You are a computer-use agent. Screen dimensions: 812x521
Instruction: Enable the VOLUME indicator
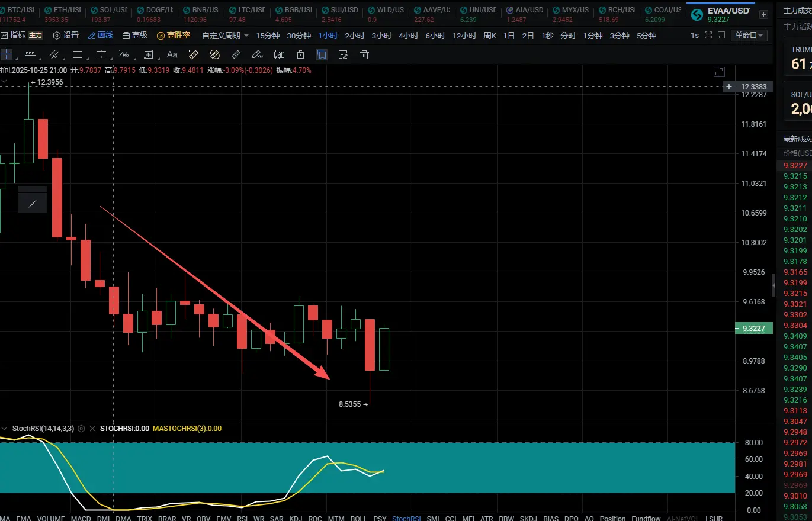tap(51, 519)
